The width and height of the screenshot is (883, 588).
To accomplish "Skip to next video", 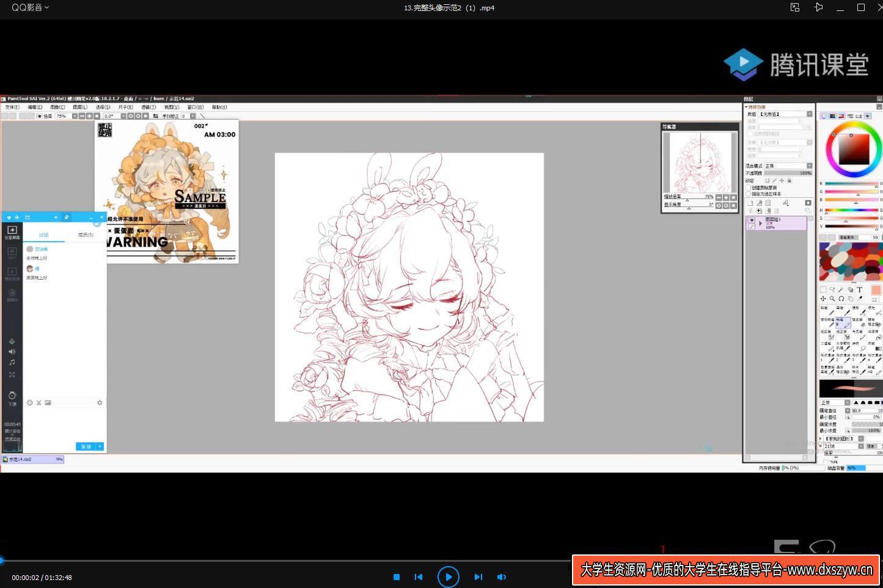I will click(478, 576).
